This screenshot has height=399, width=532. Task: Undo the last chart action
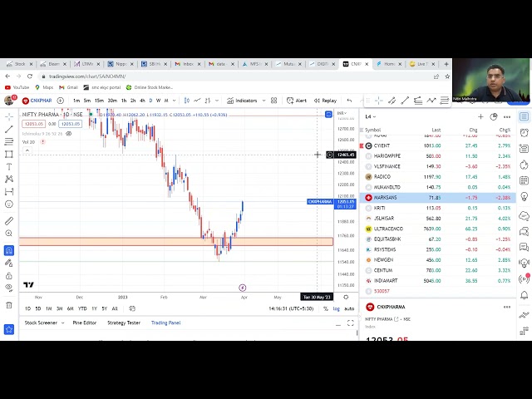(349, 101)
